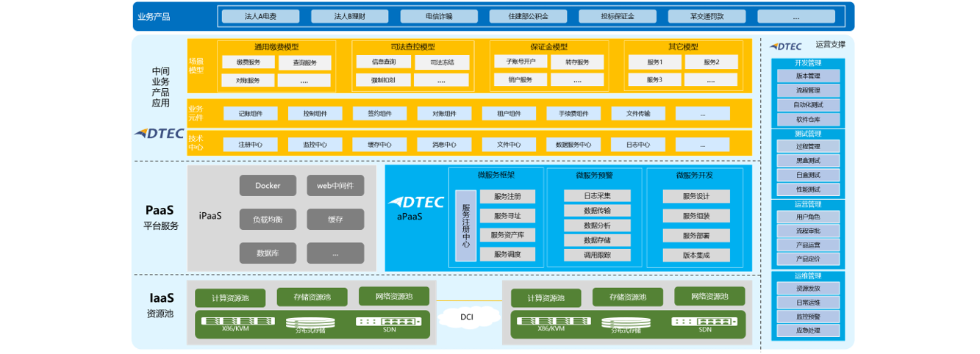
Task: Click the left 分布式存储 disk icon
Action: [310, 322]
